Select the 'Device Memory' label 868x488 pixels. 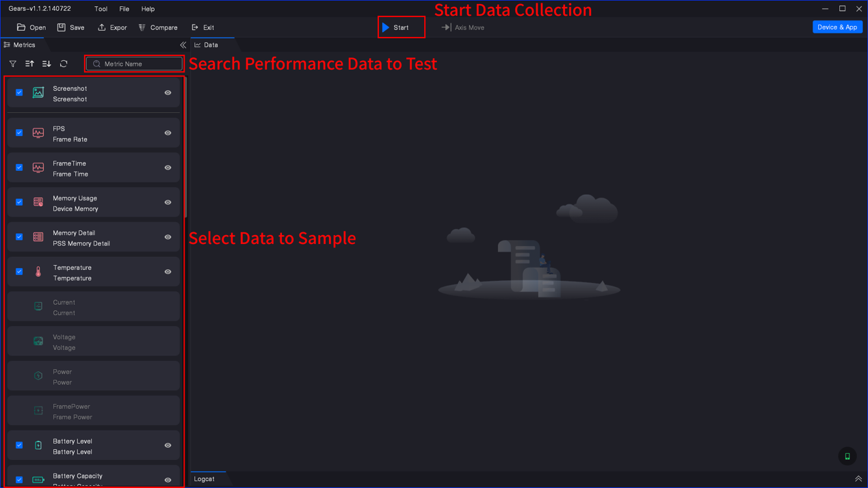pyautogui.click(x=75, y=208)
